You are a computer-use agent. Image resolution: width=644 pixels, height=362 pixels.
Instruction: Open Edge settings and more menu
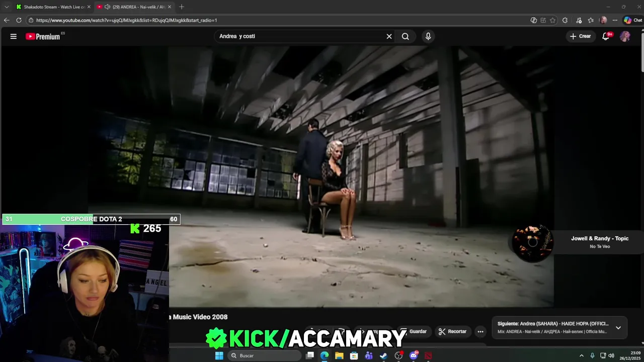point(615,20)
